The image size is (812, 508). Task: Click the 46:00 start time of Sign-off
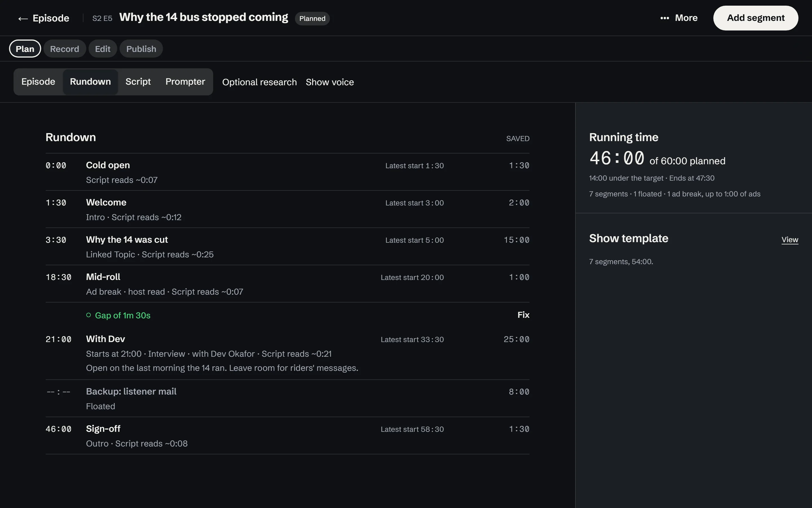(x=58, y=429)
